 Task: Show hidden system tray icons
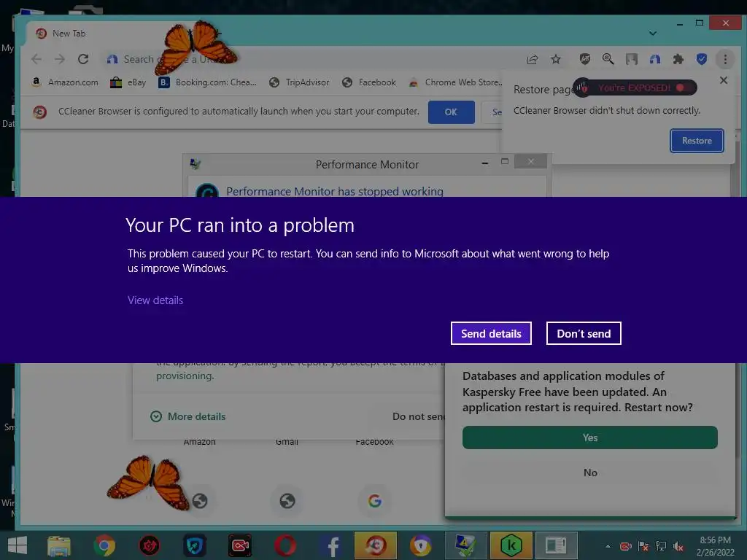(x=608, y=546)
